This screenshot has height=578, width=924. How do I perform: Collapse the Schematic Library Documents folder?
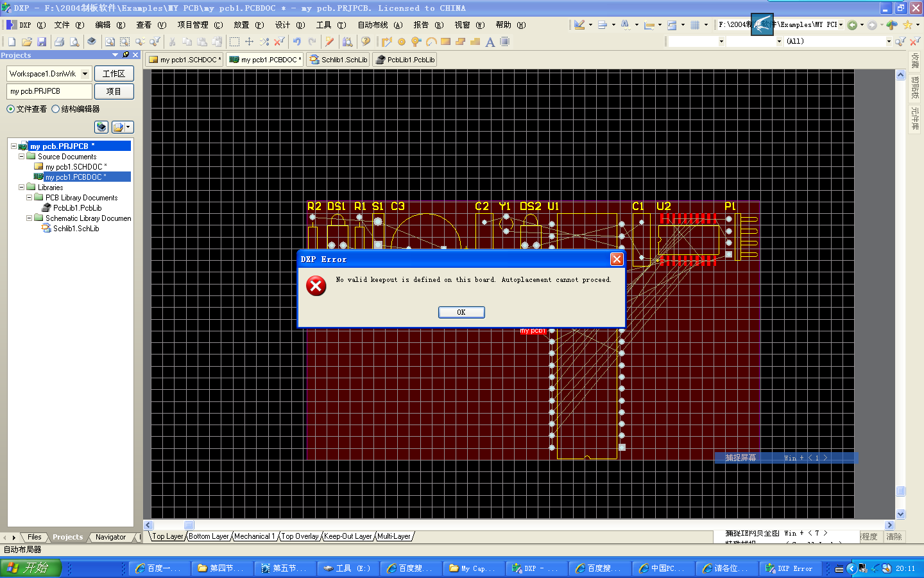tap(29, 218)
